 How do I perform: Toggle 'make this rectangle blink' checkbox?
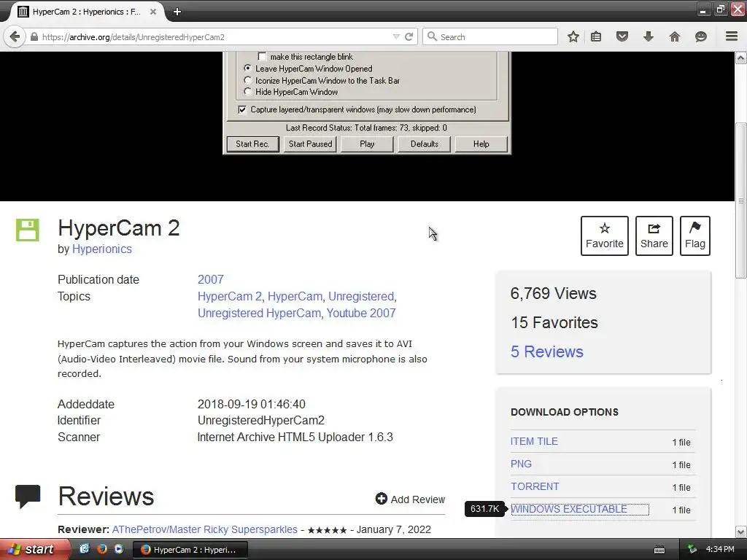pyautogui.click(x=262, y=57)
